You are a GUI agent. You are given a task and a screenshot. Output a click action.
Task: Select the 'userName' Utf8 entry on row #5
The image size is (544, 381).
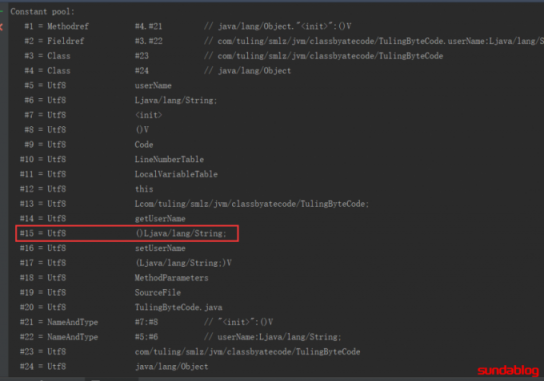point(153,86)
